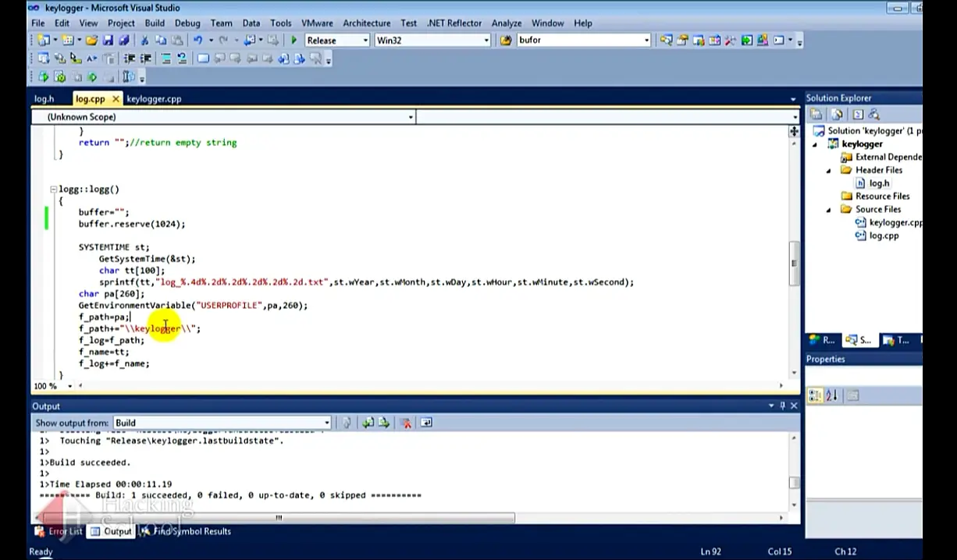Screen dimensions: 957x560
Task: Collapse the keylogger project node
Action: [816, 144]
